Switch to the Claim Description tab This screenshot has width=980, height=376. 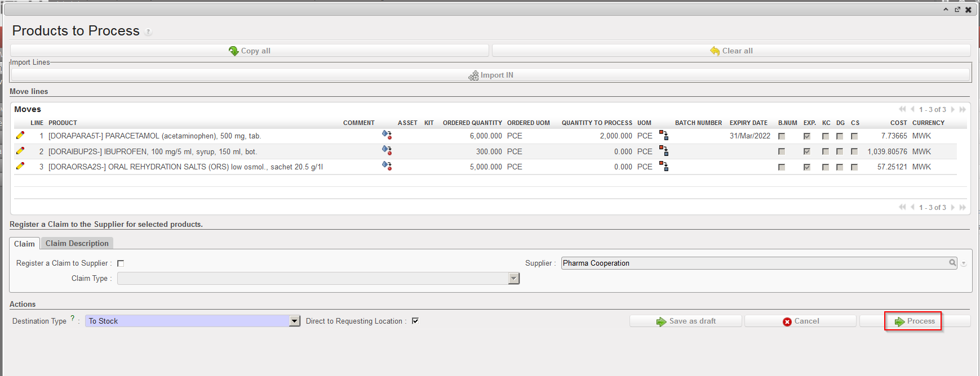(x=77, y=243)
